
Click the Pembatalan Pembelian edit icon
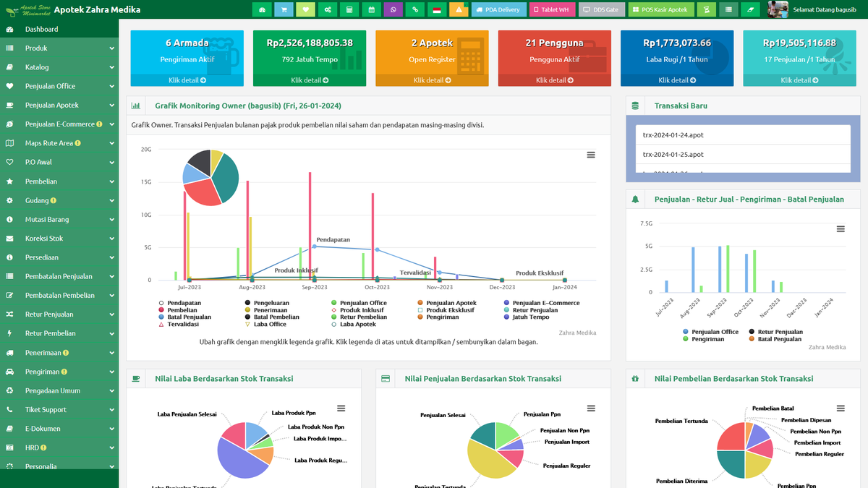[x=9, y=295]
